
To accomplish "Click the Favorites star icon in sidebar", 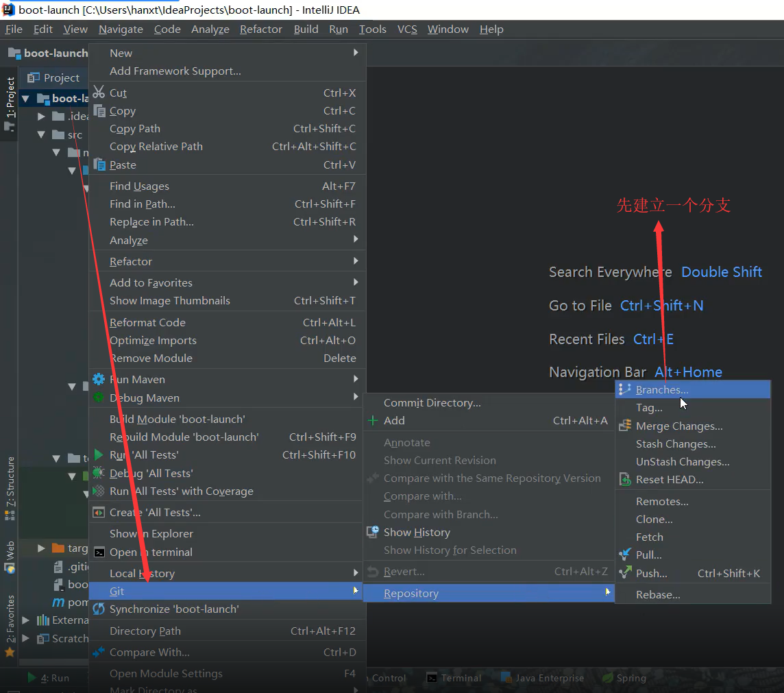I will pyautogui.click(x=10, y=652).
